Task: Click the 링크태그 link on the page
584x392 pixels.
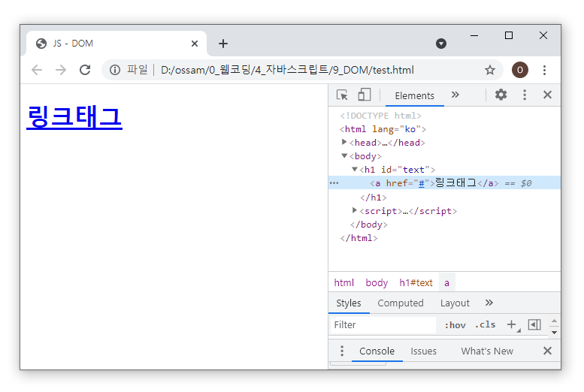Action: coord(74,117)
